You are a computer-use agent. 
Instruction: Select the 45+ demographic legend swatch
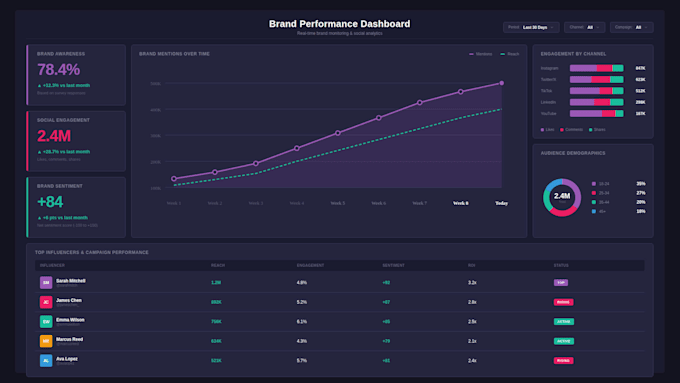point(594,211)
